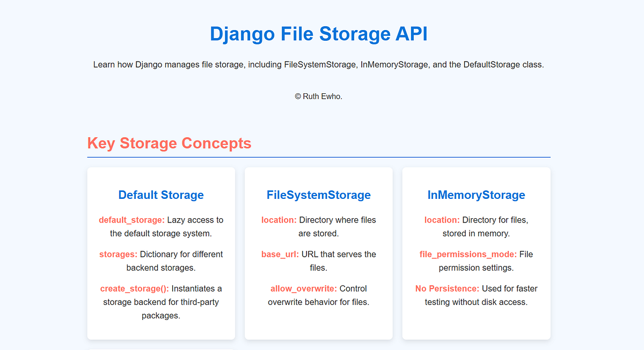
Task: Click the Django File Storage API title
Action: click(x=319, y=34)
